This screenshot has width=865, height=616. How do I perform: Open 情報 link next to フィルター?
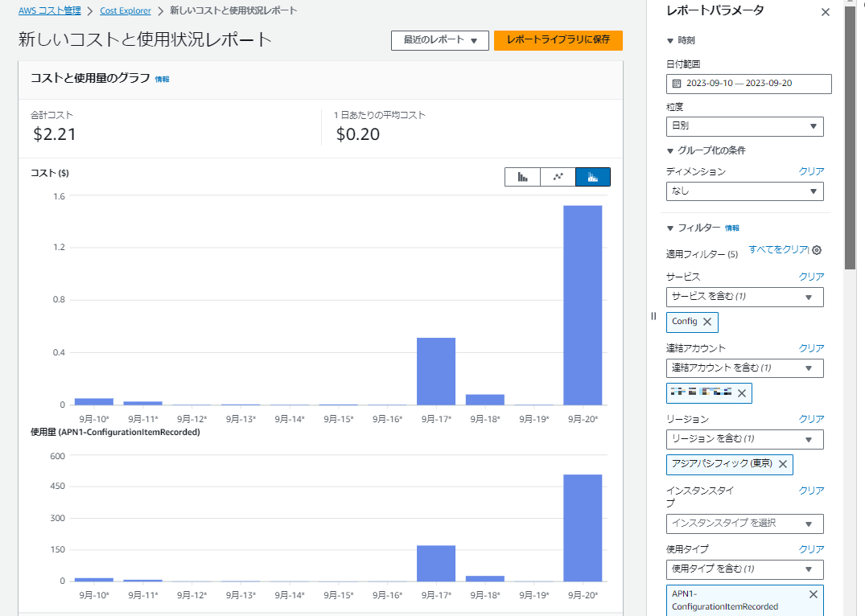click(x=732, y=228)
